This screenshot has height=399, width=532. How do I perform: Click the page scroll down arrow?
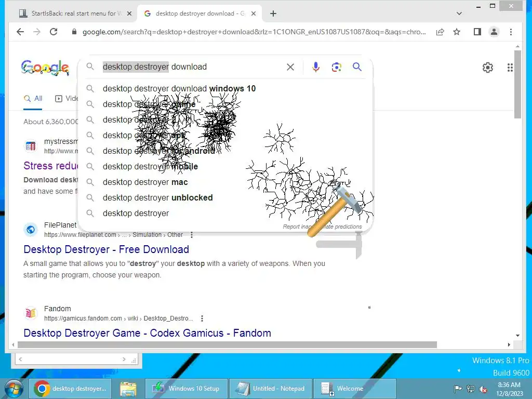tap(517, 336)
